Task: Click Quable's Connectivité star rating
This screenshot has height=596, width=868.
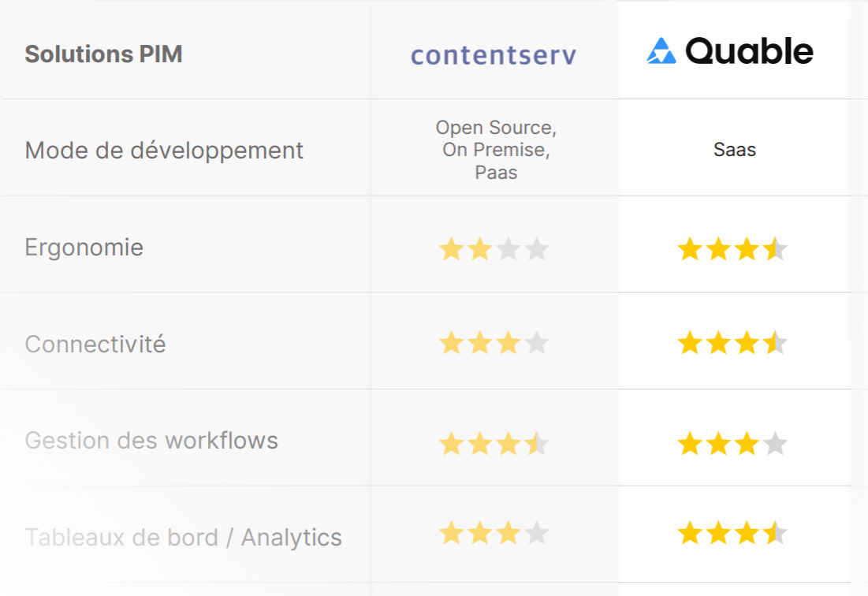Action: pyautogui.click(x=732, y=343)
